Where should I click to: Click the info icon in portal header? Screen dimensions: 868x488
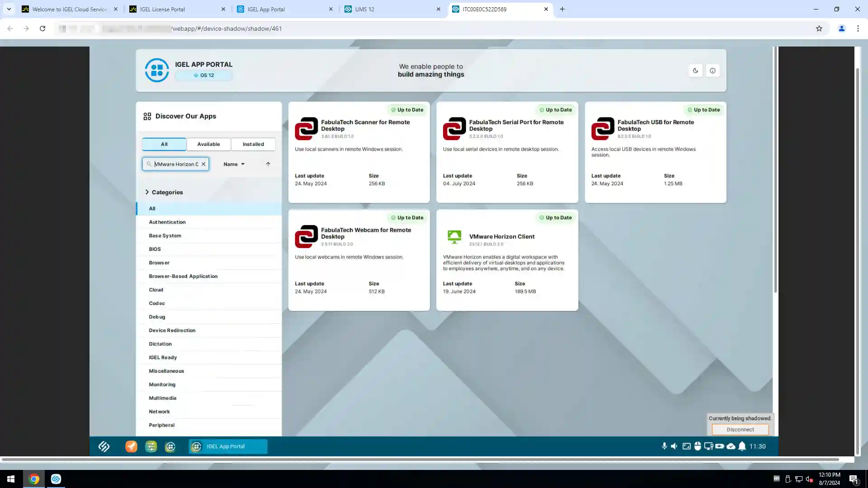(x=712, y=70)
